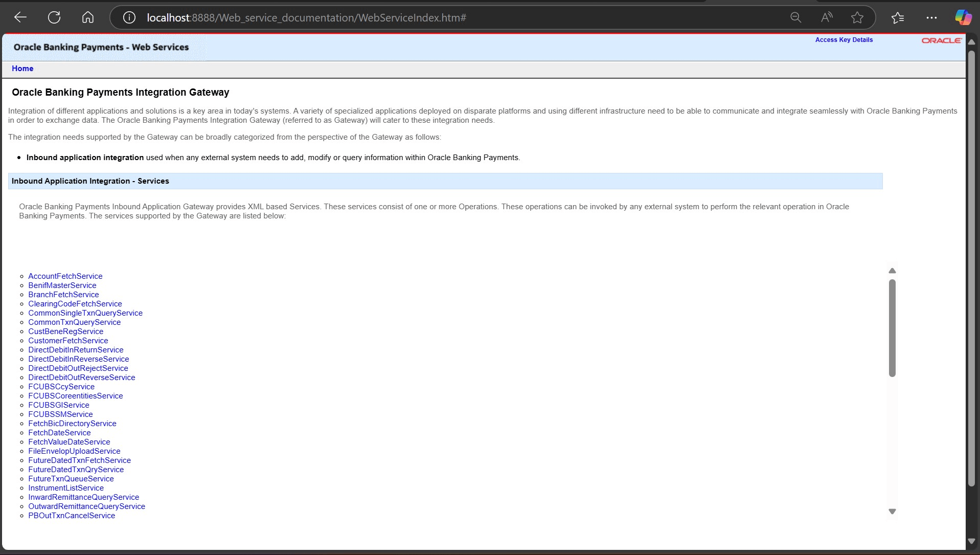The width and height of the screenshot is (980, 555).
Task: Open FetchBicDirectoryService link
Action: 72,424
